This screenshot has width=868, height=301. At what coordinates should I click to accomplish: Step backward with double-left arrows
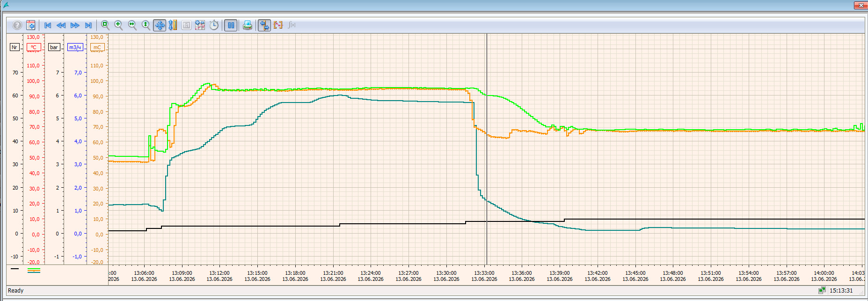[61, 25]
